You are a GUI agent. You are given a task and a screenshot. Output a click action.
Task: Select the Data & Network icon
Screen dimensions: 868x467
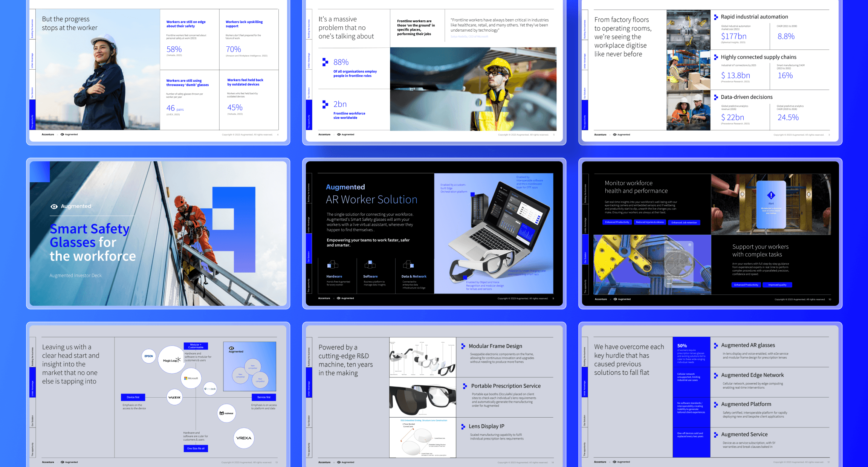click(x=408, y=264)
